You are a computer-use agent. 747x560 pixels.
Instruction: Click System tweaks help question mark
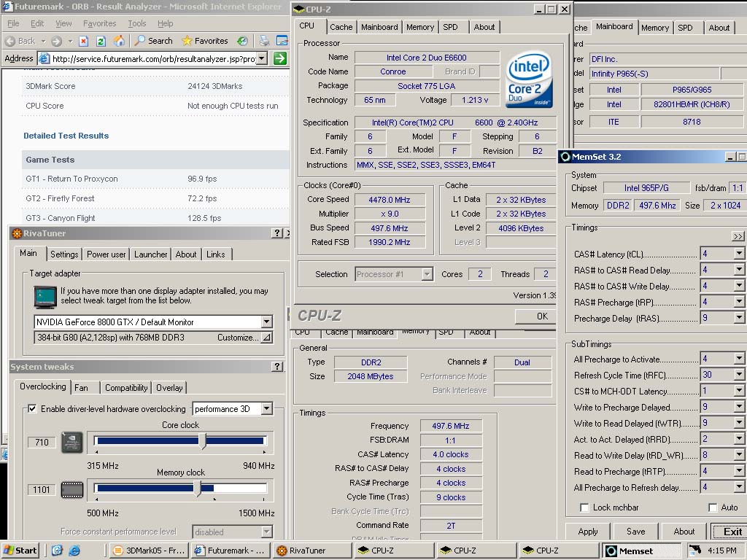tap(276, 366)
